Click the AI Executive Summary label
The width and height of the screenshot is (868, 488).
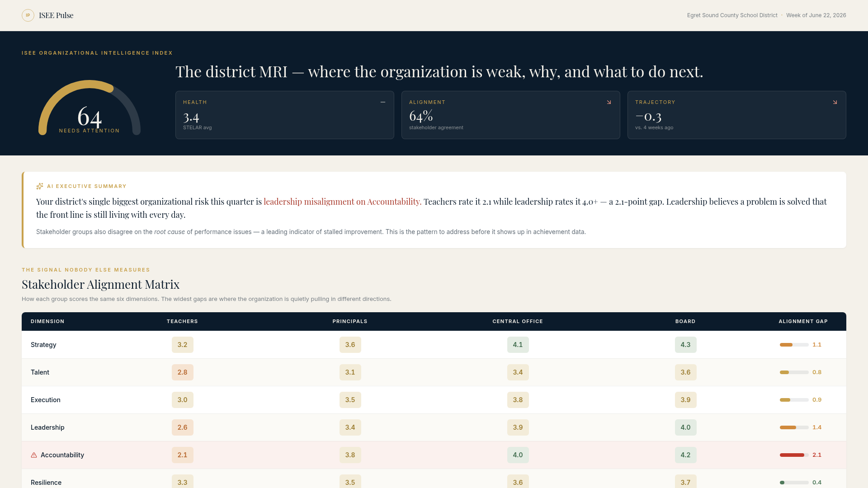pyautogui.click(x=87, y=186)
